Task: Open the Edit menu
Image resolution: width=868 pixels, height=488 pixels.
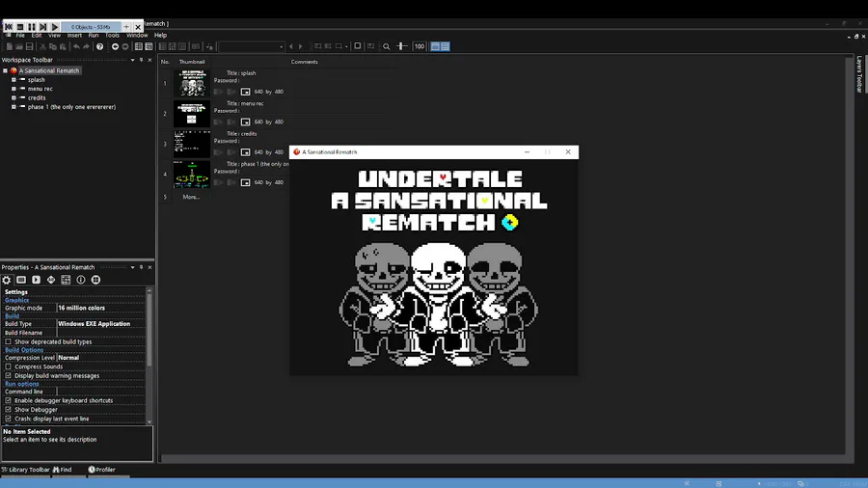Action: pyautogui.click(x=37, y=35)
